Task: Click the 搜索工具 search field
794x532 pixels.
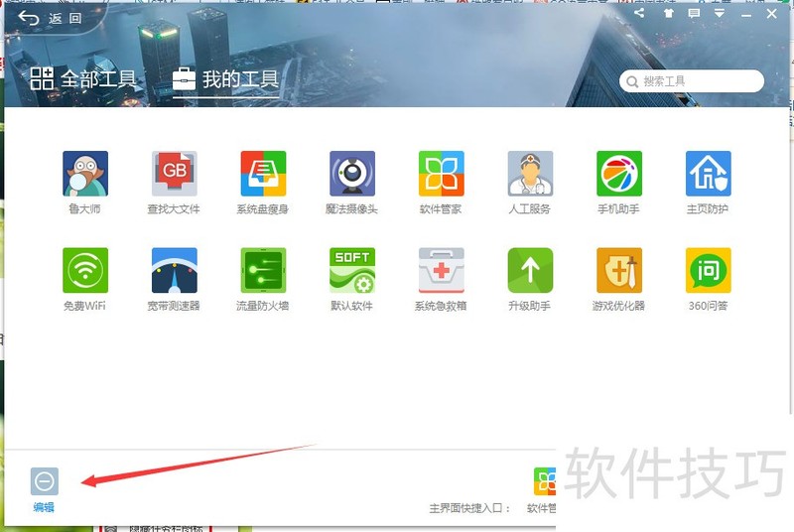Action: tap(692, 81)
